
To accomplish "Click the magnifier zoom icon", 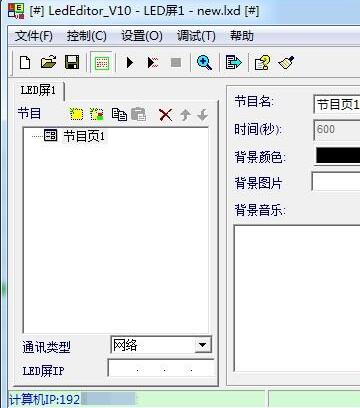I will point(204,63).
